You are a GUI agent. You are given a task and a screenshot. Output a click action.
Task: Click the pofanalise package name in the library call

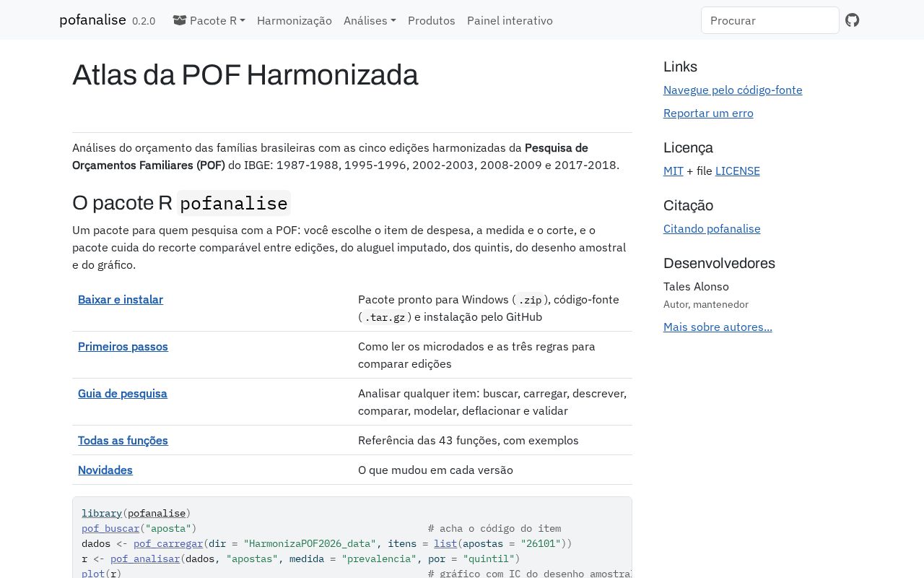point(157,513)
